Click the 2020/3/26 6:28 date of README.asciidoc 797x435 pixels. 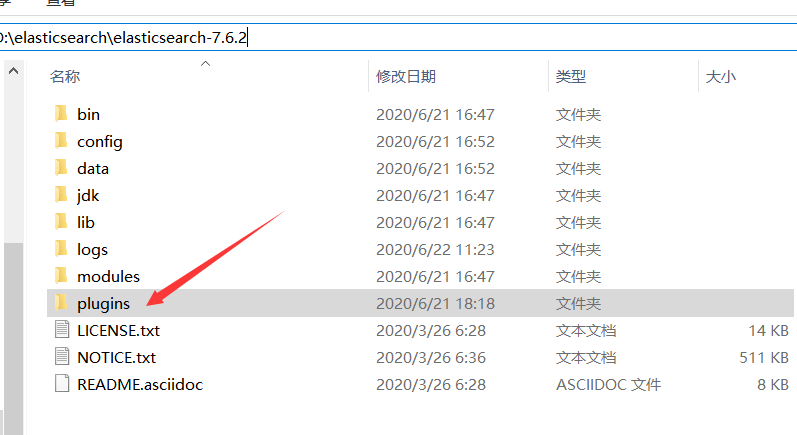tap(431, 384)
